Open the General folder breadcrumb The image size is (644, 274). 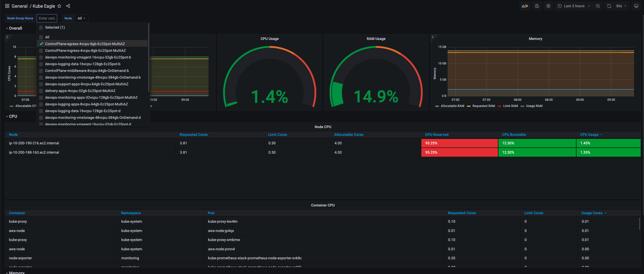click(20, 6)
